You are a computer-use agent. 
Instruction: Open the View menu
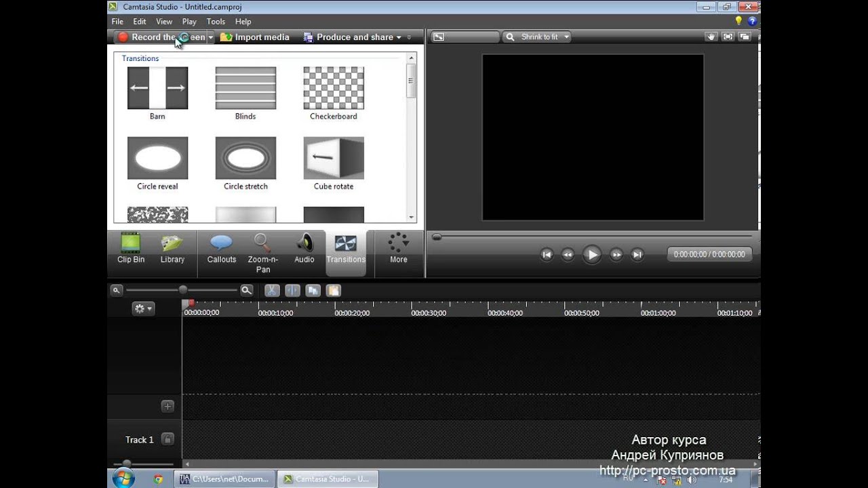click(164, 22)
